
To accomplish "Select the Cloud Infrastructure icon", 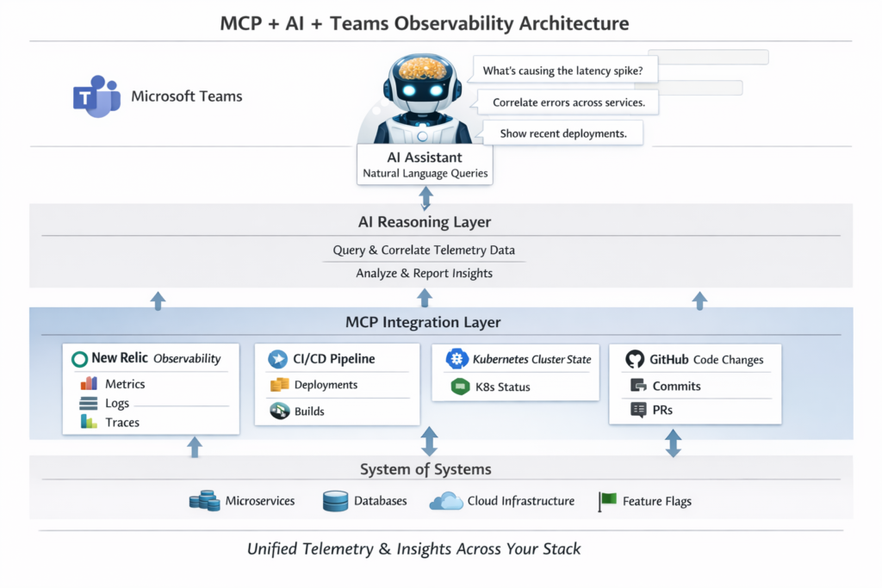I will click(447, 500).
